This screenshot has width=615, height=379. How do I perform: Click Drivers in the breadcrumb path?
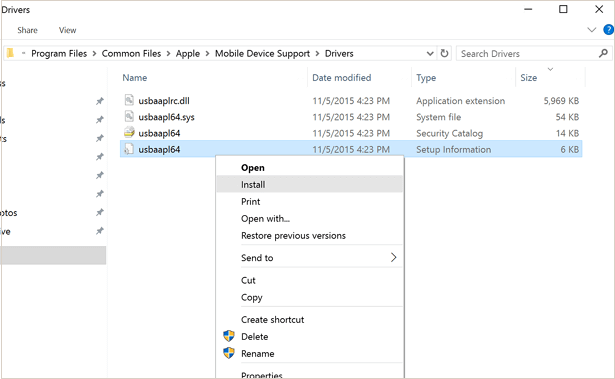(339, 53)
